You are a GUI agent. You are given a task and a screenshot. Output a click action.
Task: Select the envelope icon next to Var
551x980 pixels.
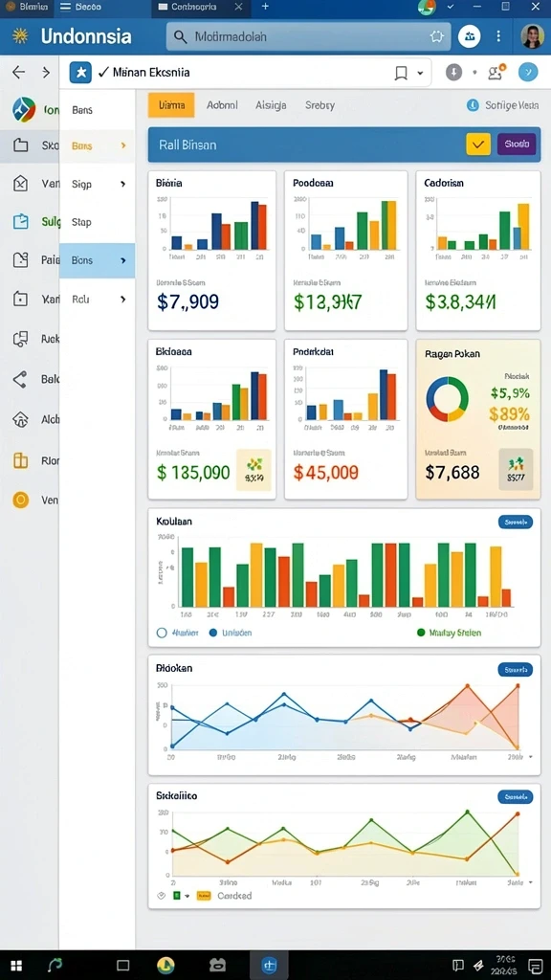click(x=21, y=184)
